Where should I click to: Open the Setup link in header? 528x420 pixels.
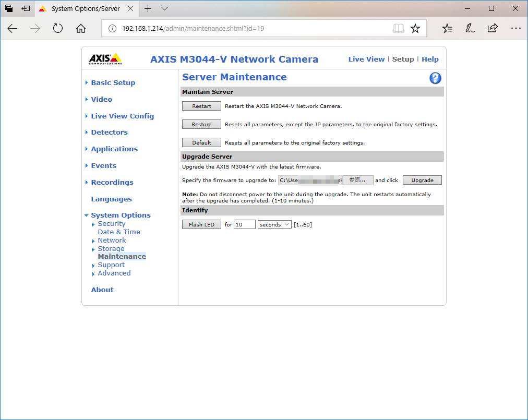403,59
